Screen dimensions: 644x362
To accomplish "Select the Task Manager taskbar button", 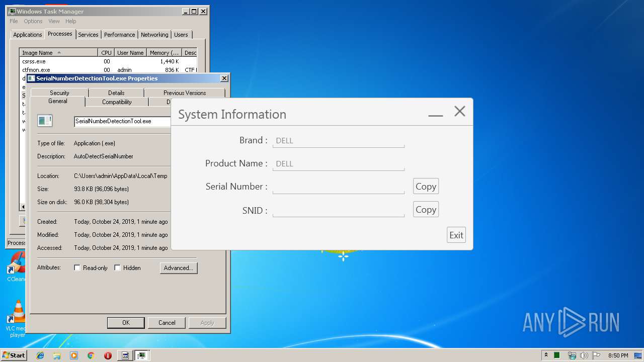I will point(142,355).
